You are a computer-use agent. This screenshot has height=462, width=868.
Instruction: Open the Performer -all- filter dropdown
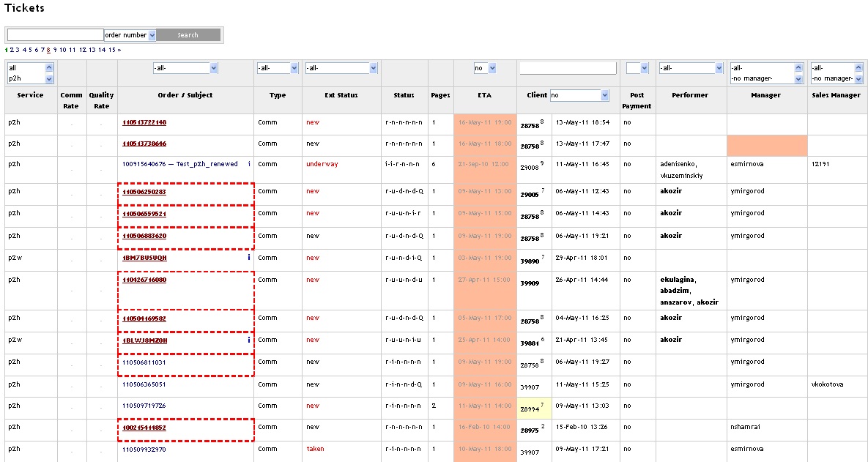click(719, 67)
